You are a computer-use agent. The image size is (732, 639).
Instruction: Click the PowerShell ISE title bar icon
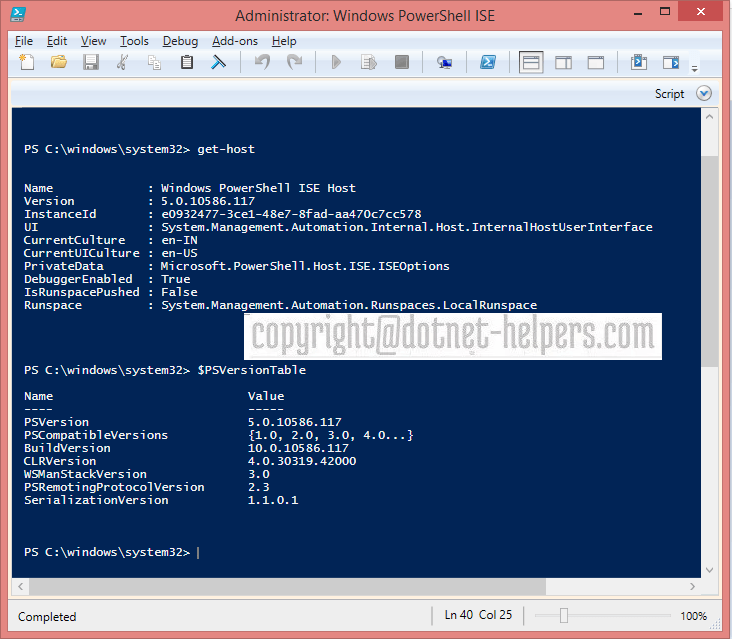tap(18, 14)
